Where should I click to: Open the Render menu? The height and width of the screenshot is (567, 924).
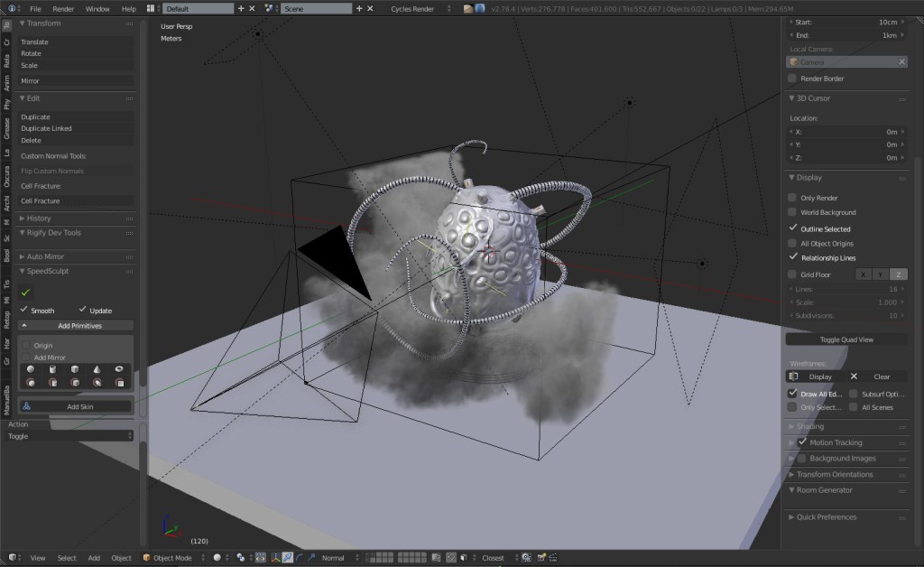[63, 8]
